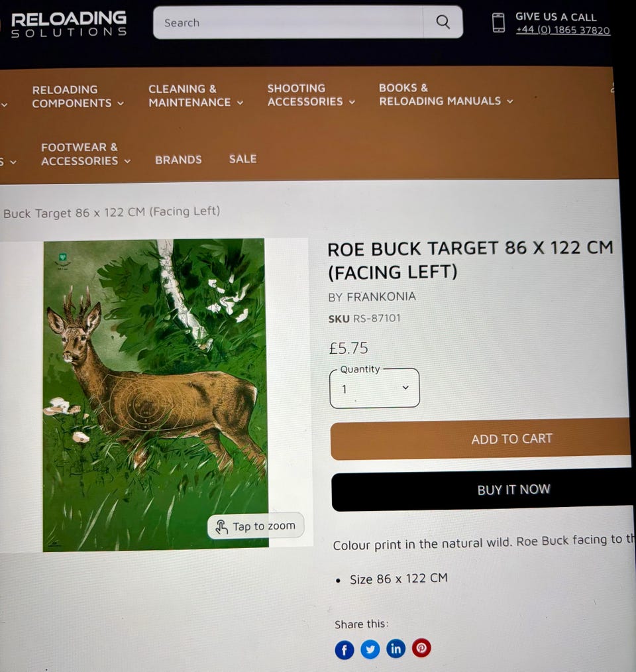Open the Reloading Solutions logo homepage
The image size is (636, 672).
click(x=69, y=24)
